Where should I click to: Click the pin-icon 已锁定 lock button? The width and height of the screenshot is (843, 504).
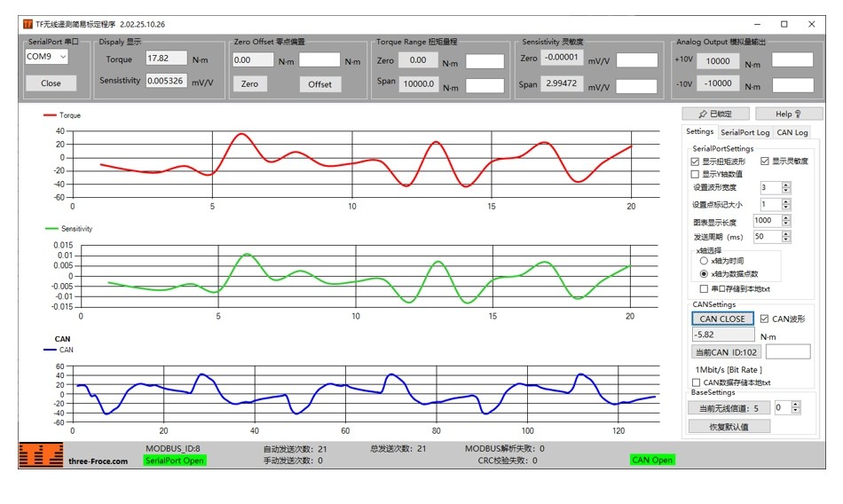click(715, 114)
